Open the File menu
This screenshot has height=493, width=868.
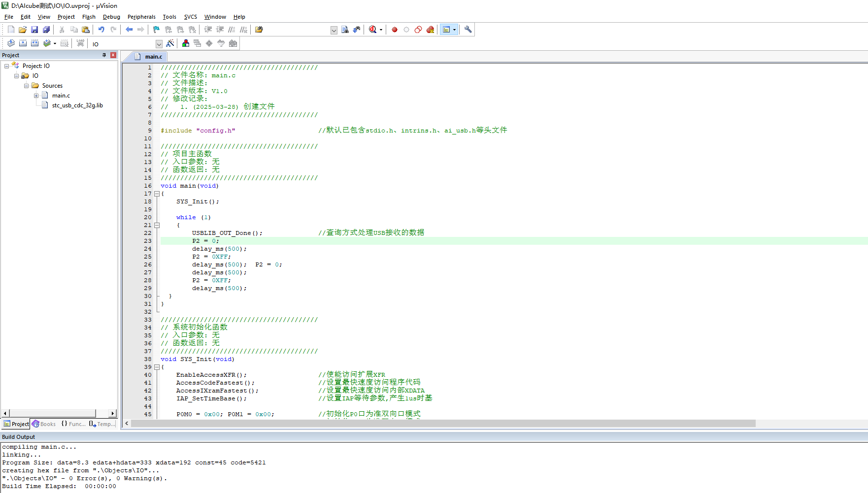click(x=9, y=17)
